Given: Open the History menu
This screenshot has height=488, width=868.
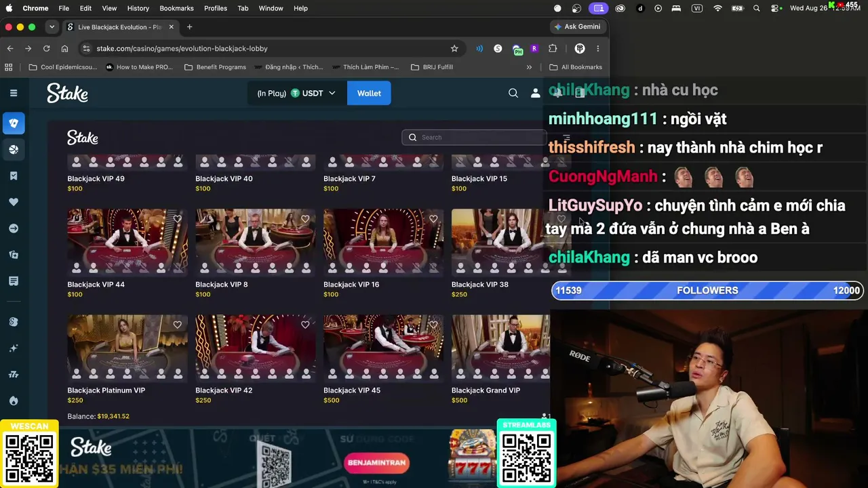Looking at the screenshot, I should (x=138, y=8).
